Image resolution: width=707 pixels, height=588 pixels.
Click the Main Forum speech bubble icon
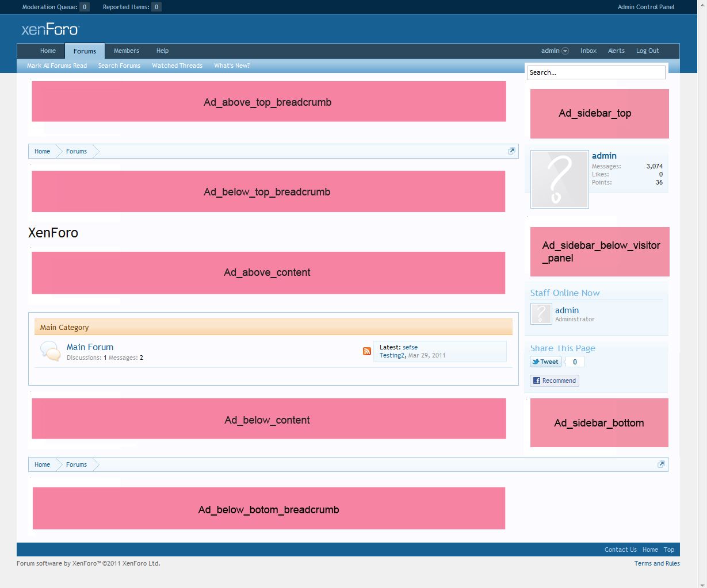click(x=51, y=351)
